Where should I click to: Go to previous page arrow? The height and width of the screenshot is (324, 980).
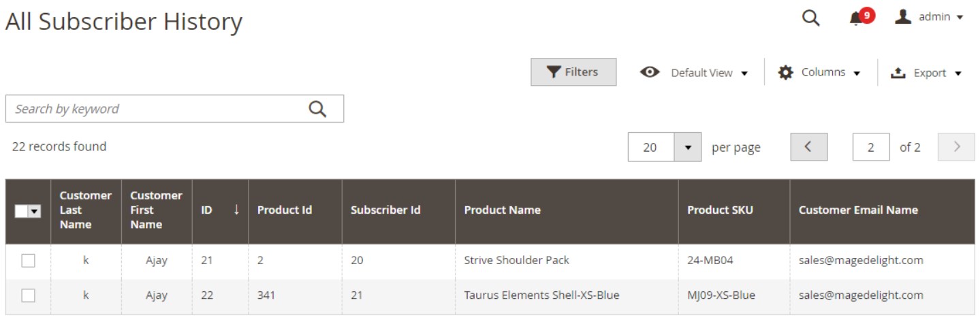pyautogui.click(x=808, y=147)
